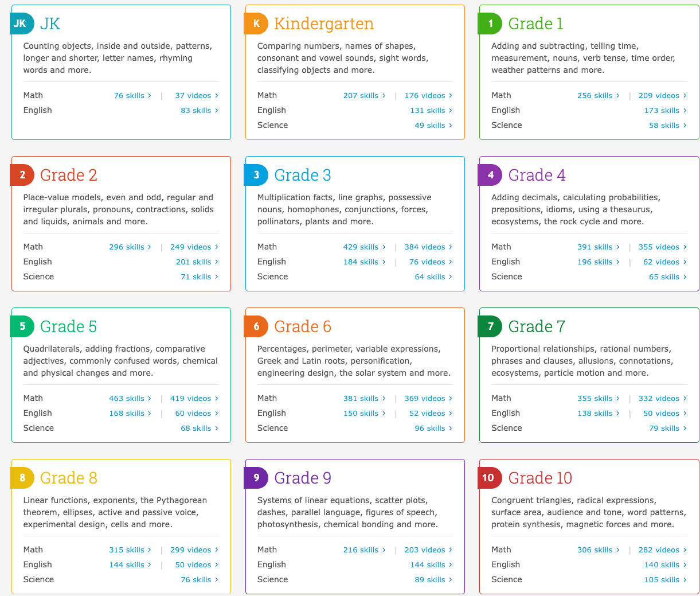The width and height of the screenshot is (700, 596).
Task: Open JK Math 76 skills
Action: (132, 96)
